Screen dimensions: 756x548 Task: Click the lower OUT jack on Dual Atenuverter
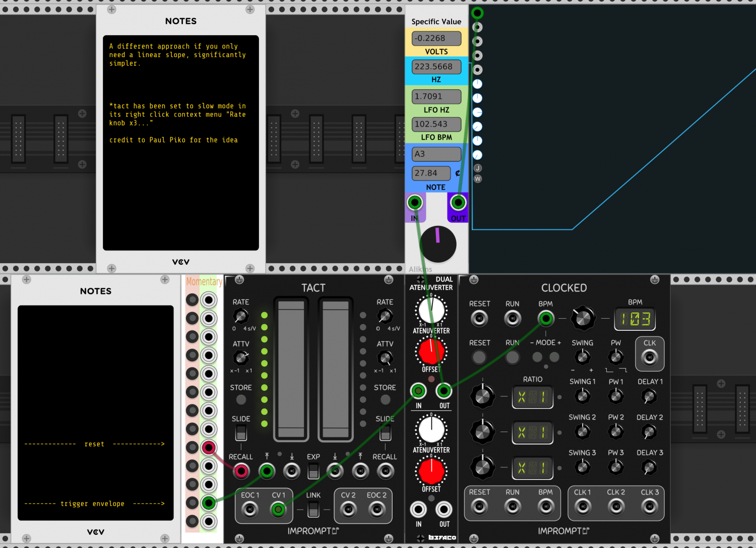coord(444,510)
